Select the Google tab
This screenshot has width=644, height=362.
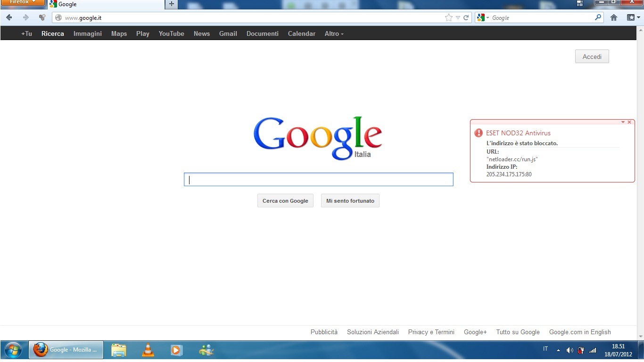coord(106,4)
